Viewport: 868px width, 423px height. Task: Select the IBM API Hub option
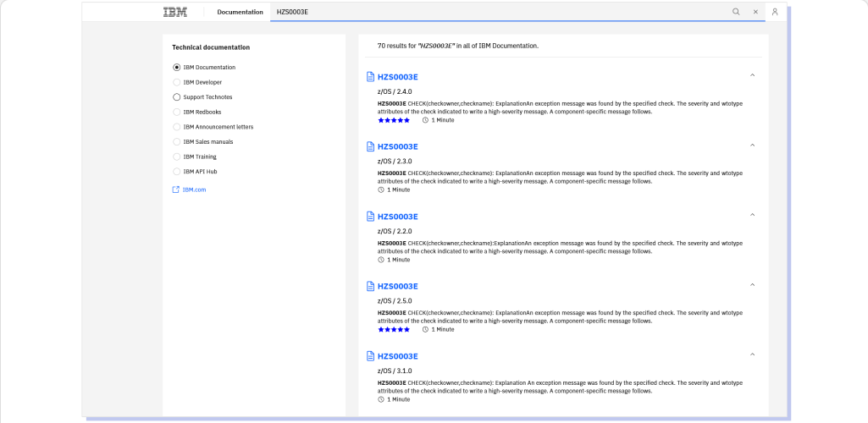(177, 172)
